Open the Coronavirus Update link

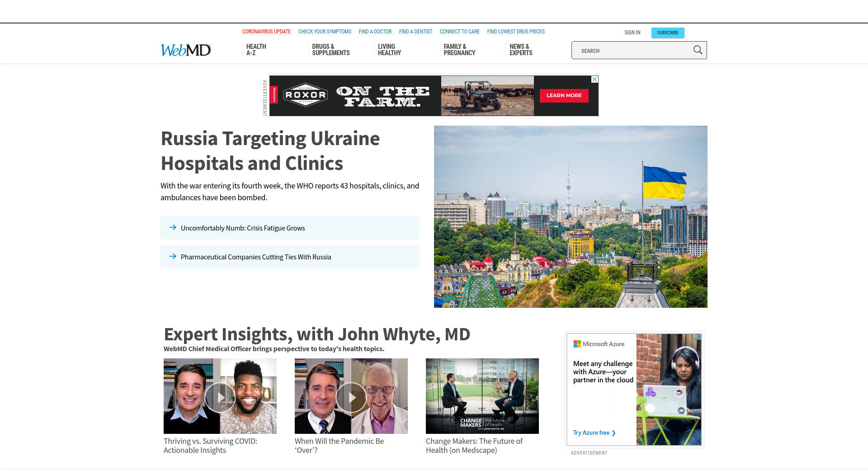(266, 32)
